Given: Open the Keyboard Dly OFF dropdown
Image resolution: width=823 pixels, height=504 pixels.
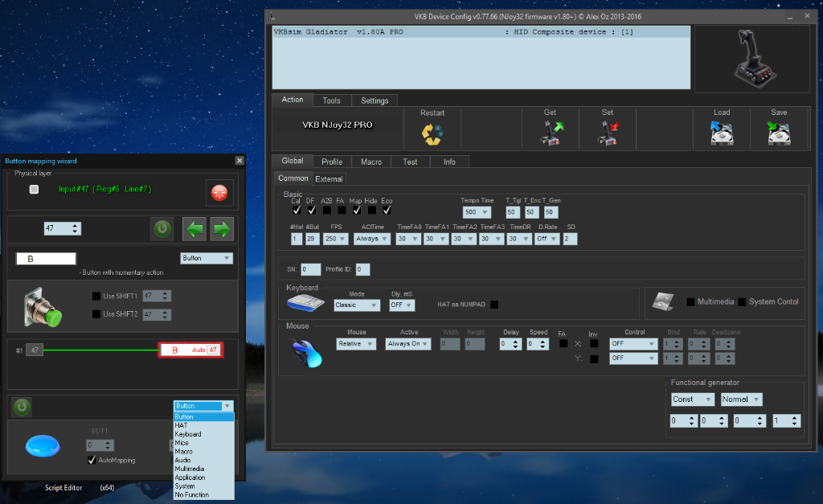Looking at the screenshot, I should coord(402,305).
